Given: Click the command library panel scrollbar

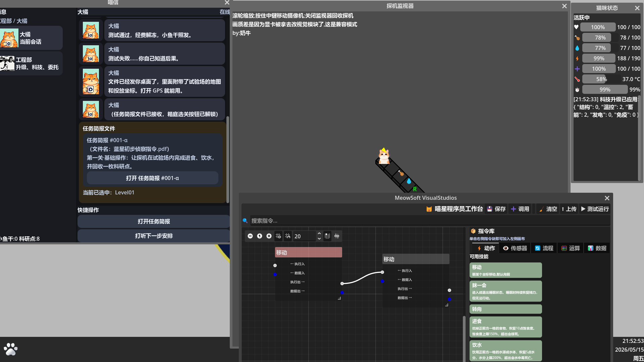Looking at the screenshot, I should 464,339.
